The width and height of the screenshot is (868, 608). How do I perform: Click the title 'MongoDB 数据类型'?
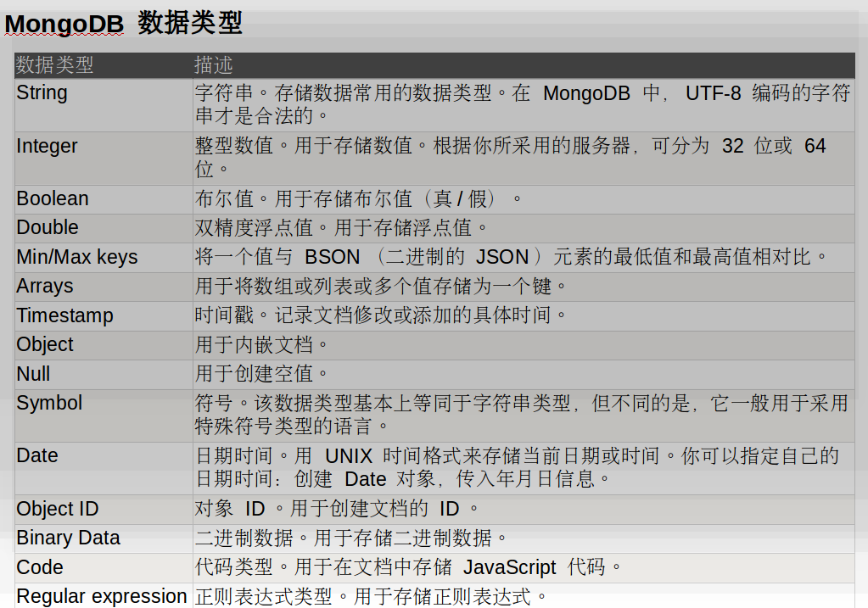point(123,23)
